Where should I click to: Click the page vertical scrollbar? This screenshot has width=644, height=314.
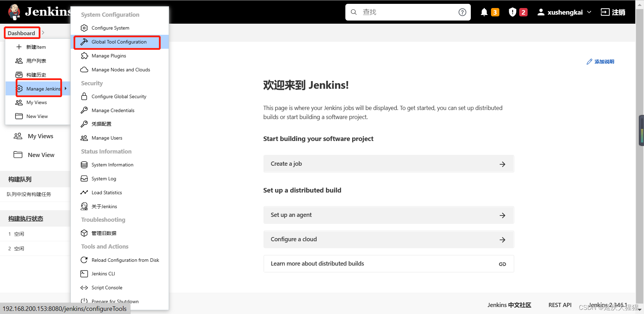point(640,157)
